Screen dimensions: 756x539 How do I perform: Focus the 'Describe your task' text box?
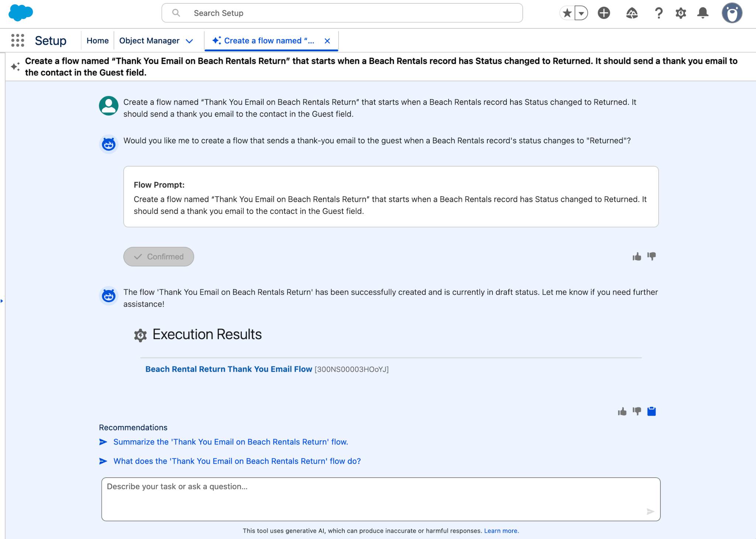[381, 499]
